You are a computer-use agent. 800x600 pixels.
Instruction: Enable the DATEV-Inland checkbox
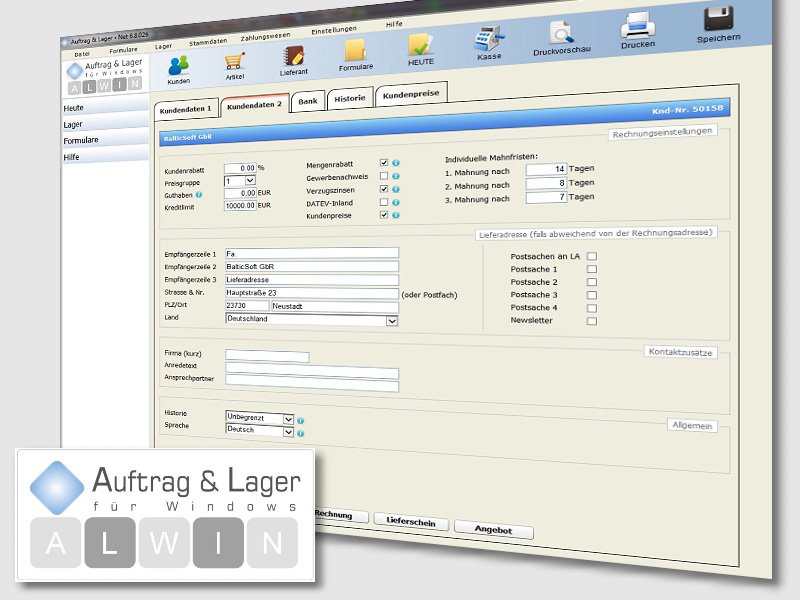pyautogui.click(x=384, y=202)
